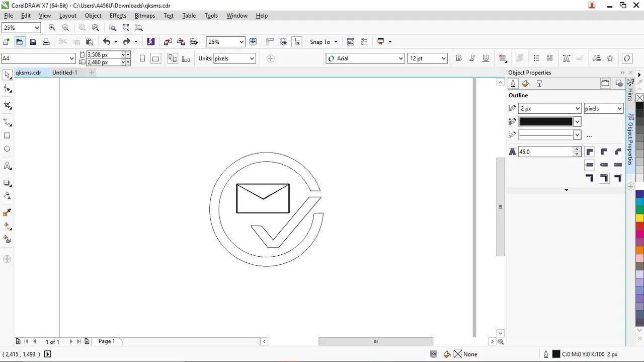Image resolution: width=644 pixels, height=362 pixels.
Task: Click the Page 1 tab
Action: pyautogui.click(x=107, y=341)
